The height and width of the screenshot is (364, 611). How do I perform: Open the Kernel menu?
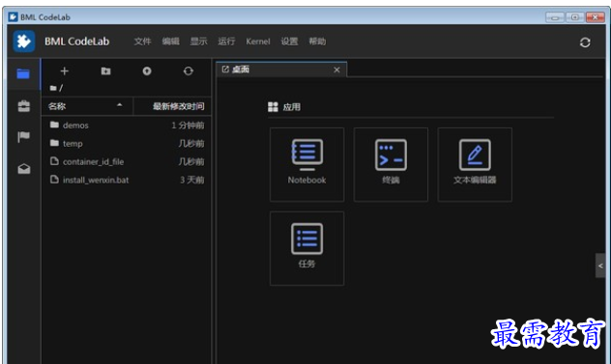click(258, 42)
